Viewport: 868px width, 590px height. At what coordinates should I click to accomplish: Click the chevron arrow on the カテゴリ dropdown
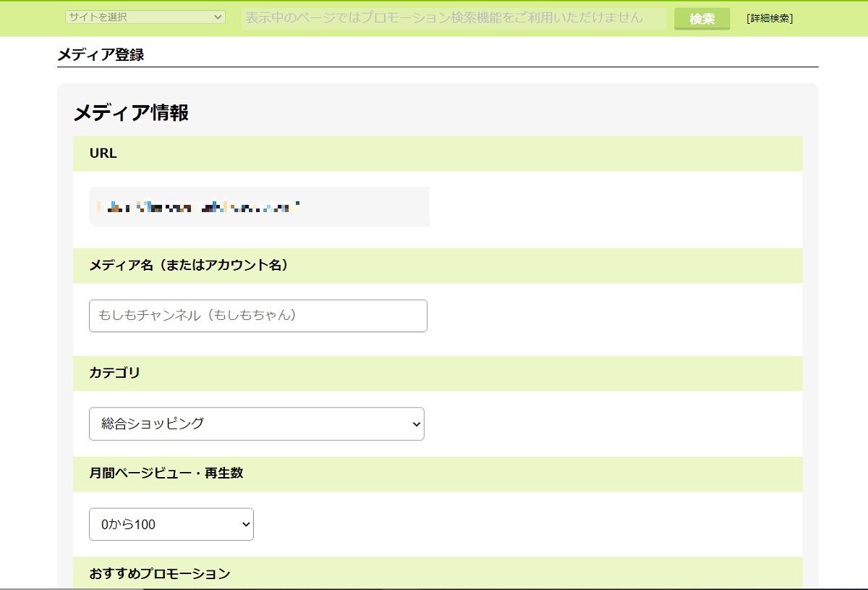click(x=415, y=423)
